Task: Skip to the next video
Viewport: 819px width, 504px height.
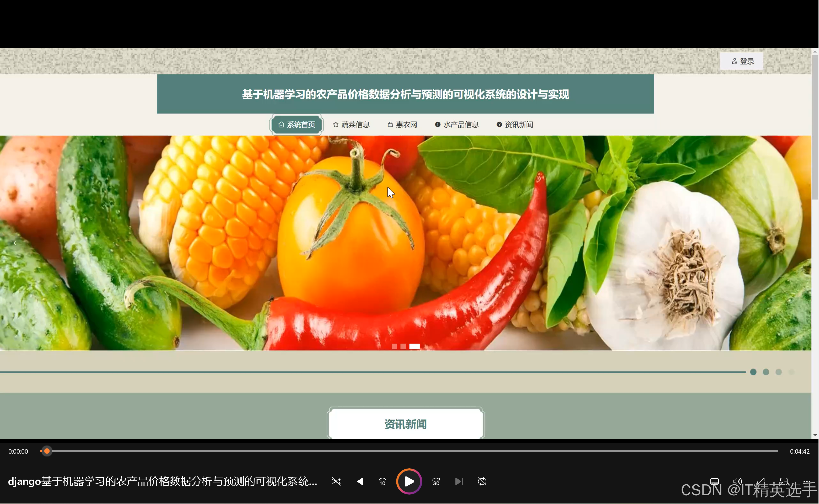Action: click(459, 481)
